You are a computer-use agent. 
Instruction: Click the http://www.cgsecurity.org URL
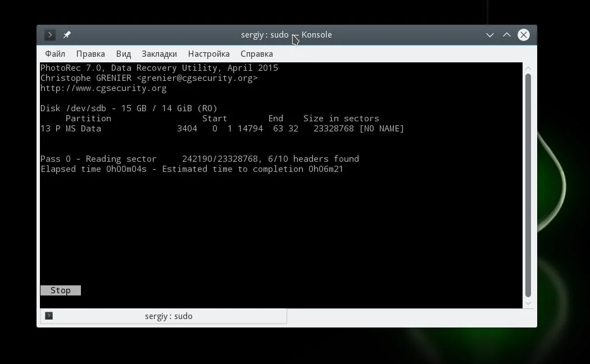(x=103, y=88)
